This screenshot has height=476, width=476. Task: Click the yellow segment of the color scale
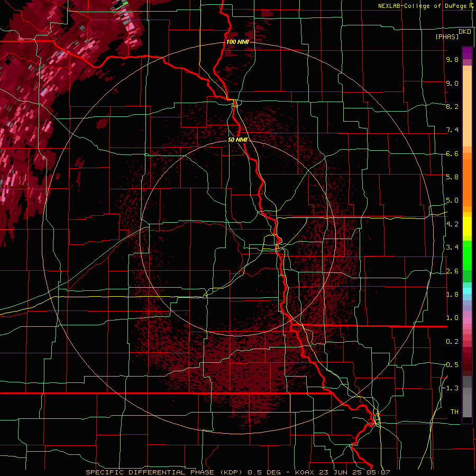(x=467, y=226)
